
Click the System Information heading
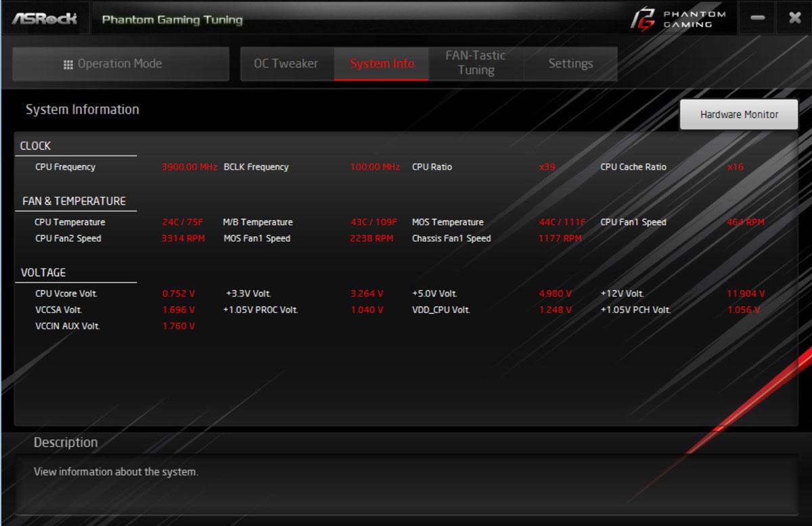tap(83, 110)
